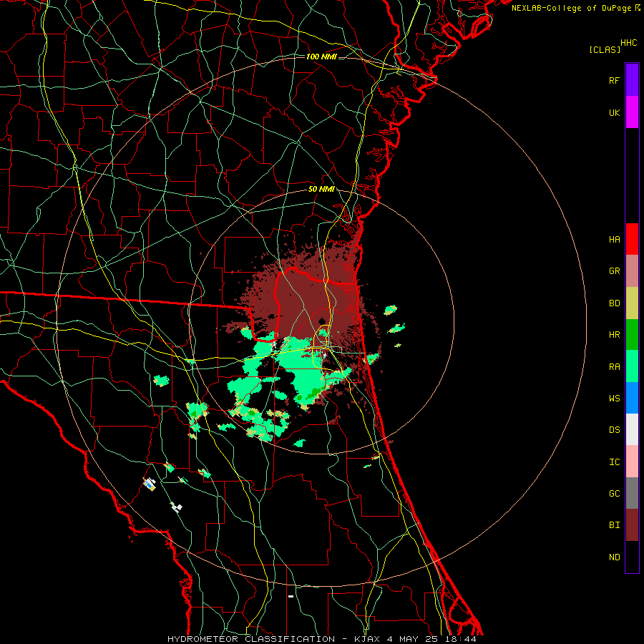644x644 pixels.
Task: Click the HA legend label
Action: pyautogui.click(x=614, y=240)
